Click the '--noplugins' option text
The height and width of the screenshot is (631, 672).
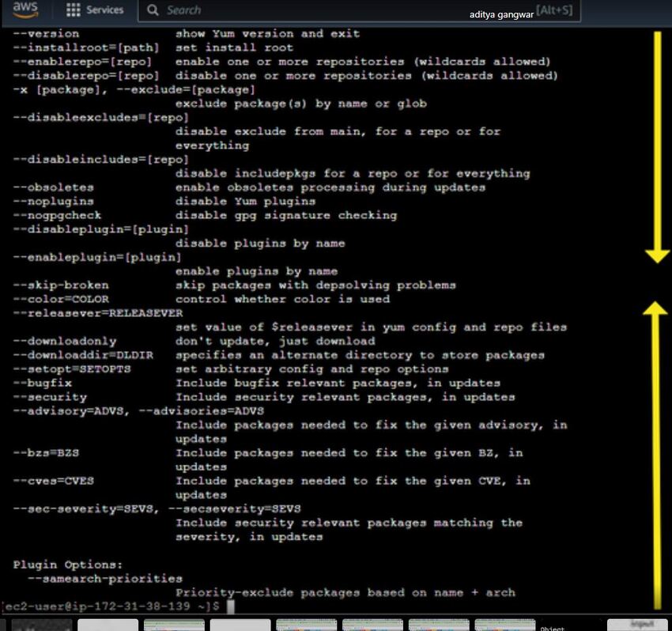pyautogui.click(x=53, y=202)
